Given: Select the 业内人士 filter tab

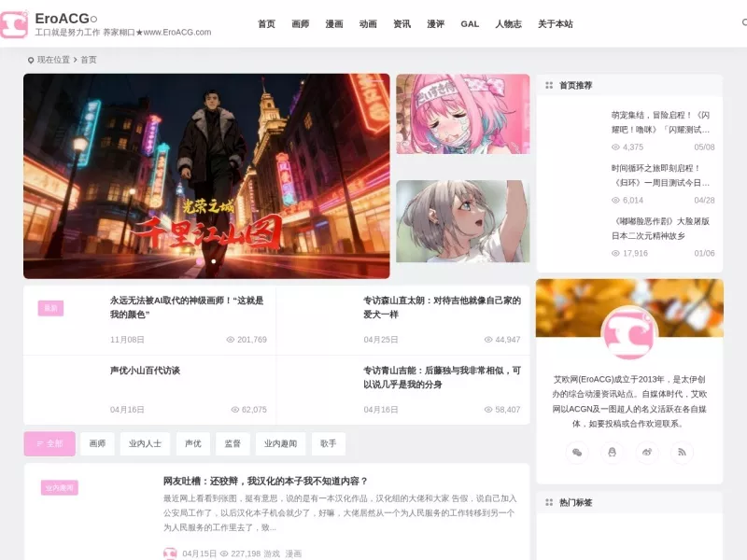Looking at the screenshot, I should [145, 444].
